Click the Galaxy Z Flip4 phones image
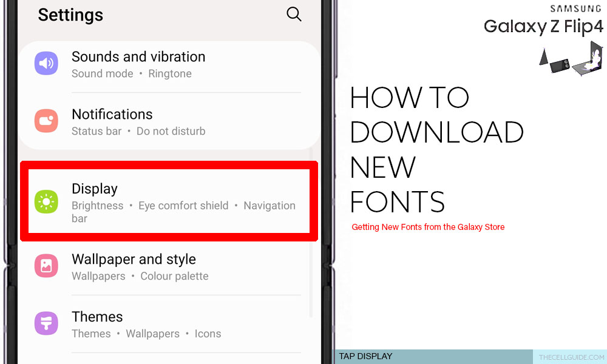Screen dimensions: 607x364 click(x=571, y=58)
